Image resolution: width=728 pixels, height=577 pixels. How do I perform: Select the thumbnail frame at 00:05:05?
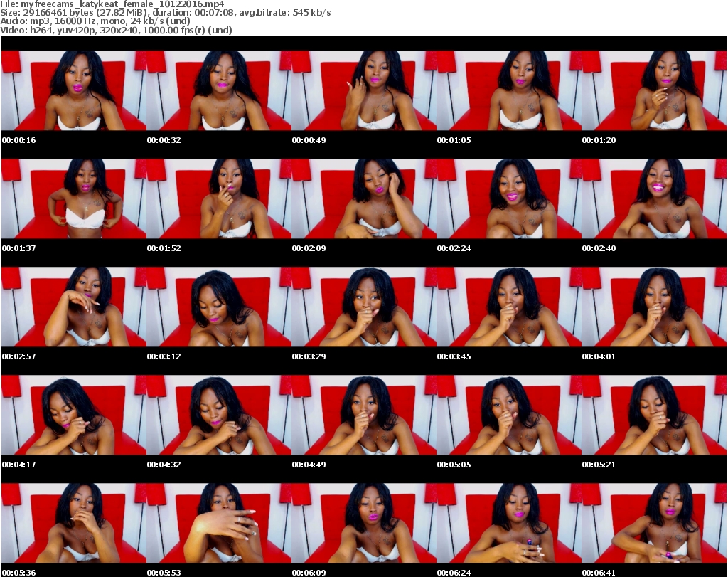[x=509, y=415]
